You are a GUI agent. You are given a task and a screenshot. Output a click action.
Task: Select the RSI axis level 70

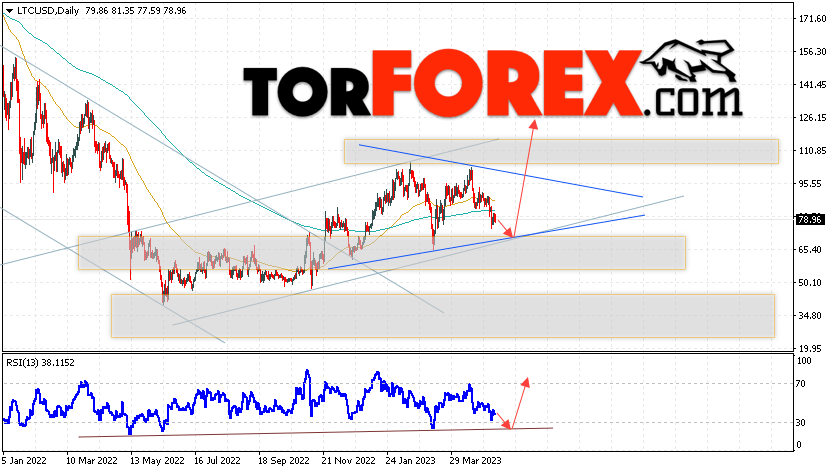point(803,383)
